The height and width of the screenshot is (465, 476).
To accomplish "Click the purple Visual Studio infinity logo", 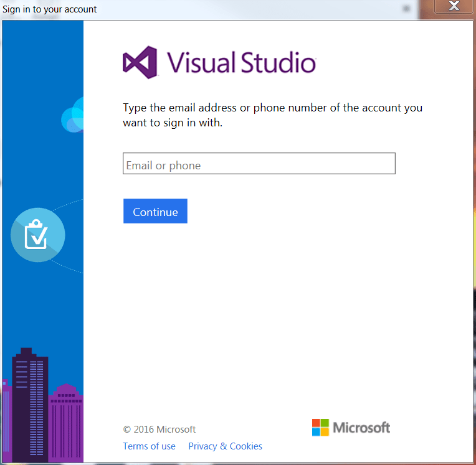I will tap(140, 62).
